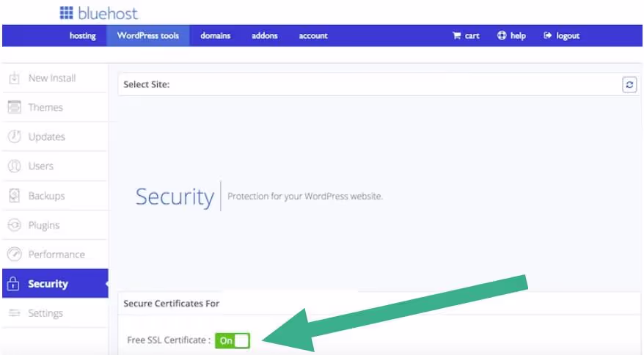This screenshot has width=644, height=355.
Task: Switch to the WordPress tools tab
Action: coord(148,36)
